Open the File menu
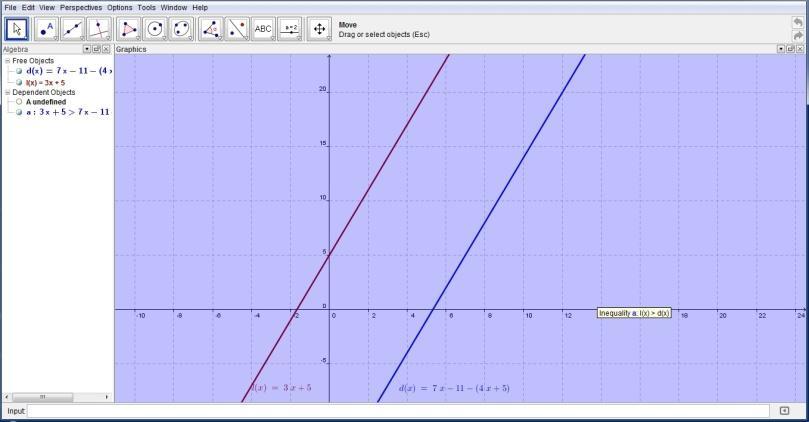 click(10, 8)
